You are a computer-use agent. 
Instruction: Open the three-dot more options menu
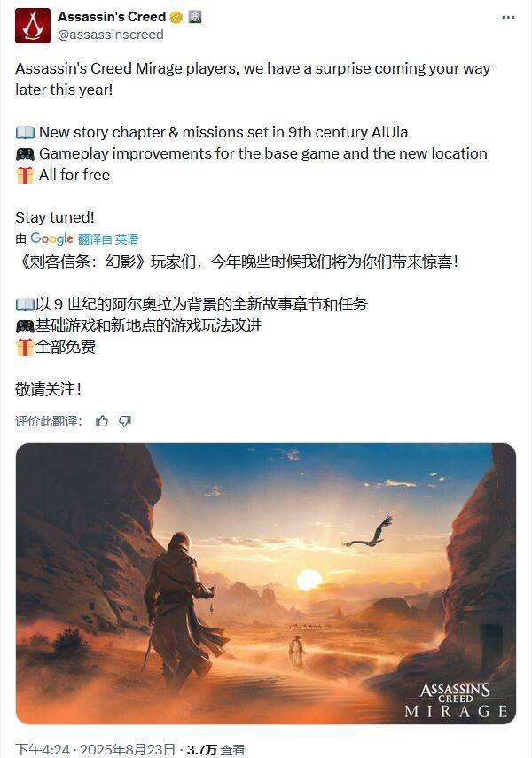pyautogui.click(x=508, y=18)
